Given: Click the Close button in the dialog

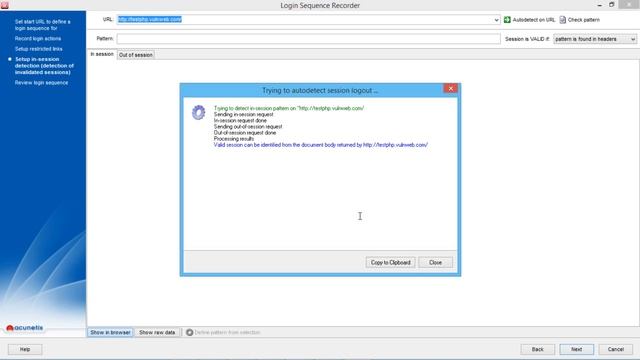Looking at the screenshot, I should 436,262.
